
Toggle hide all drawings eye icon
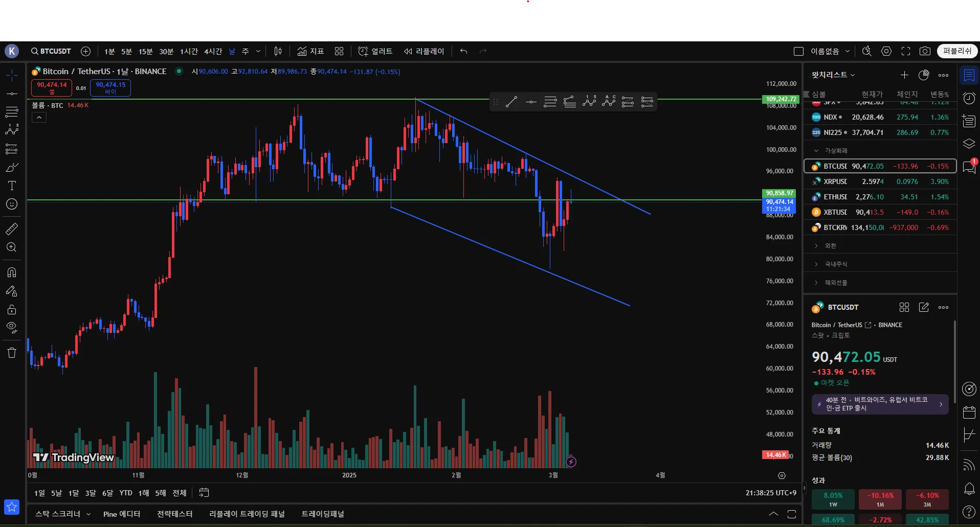point(12,327)
